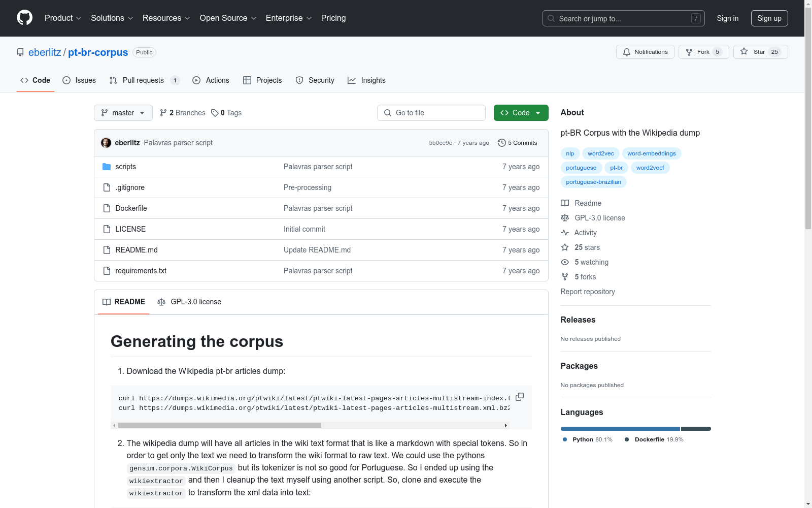Image resolution: width=812 pixels, height=508 pixels.
Task: Click the scripts folder icon
Action: point(107,167)
